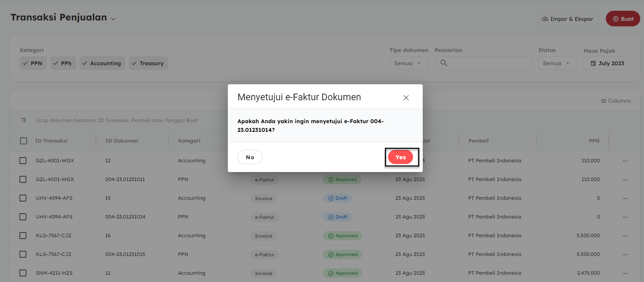Image resolution: width=644 pixels, height=282 pixels.
Task: Select checkbox for document 004-23.01231014
Action: [23, 217]
